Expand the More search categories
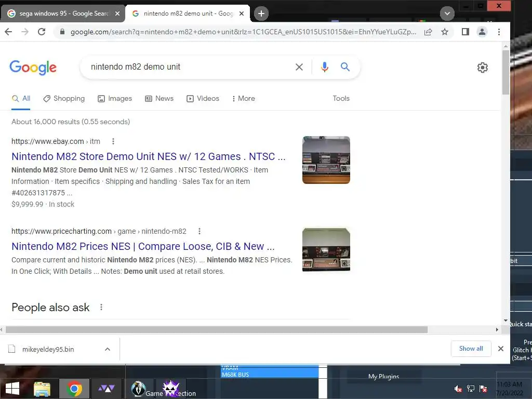 click(243, 98)
